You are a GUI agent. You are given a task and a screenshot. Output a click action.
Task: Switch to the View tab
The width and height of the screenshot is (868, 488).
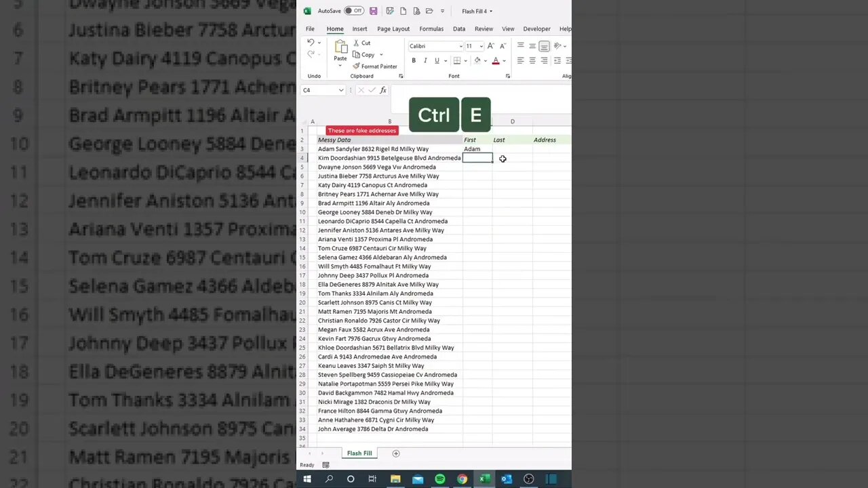point(508,29)
